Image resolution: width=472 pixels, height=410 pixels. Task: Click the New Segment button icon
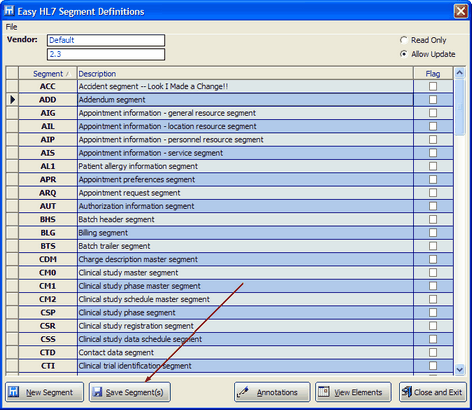(13, 392)
